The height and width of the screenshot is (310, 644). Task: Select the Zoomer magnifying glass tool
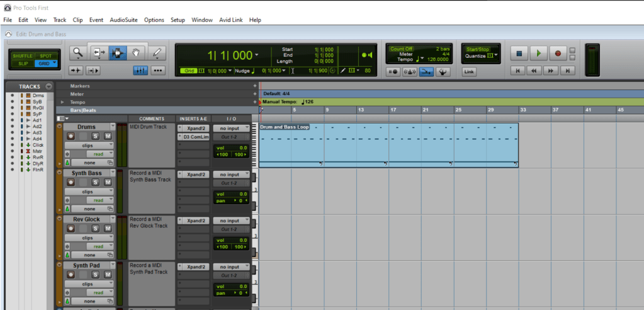(78, 54)
